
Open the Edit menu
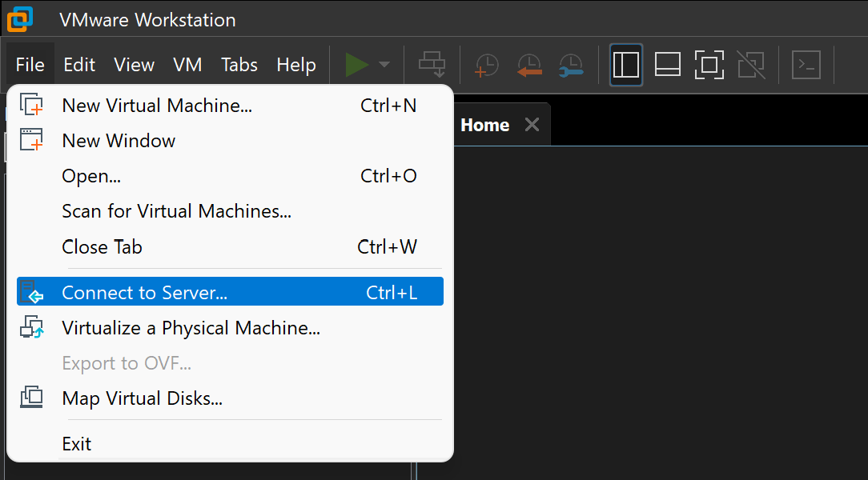(x=79, y=65)
